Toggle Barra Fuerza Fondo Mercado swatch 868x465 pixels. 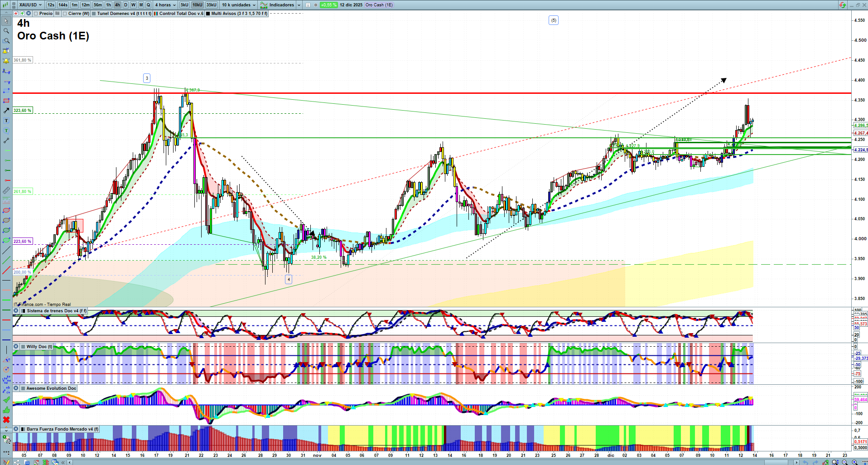click(x=24, y=429)
